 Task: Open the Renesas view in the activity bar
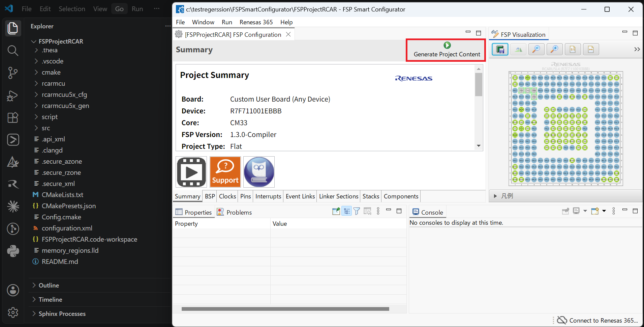pyautogui.click(x=13, y=184)
